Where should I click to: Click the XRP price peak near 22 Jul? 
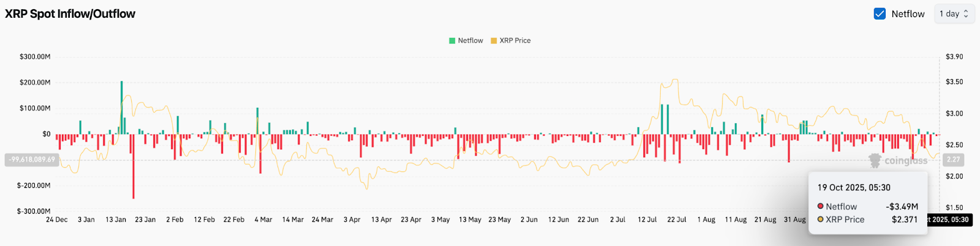(675, 80)
